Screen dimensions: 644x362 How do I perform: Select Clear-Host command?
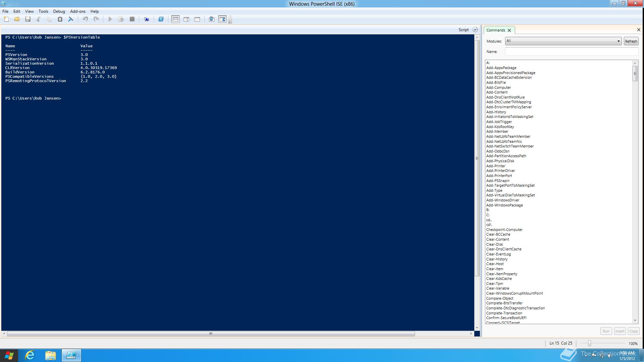coord(495,264)
